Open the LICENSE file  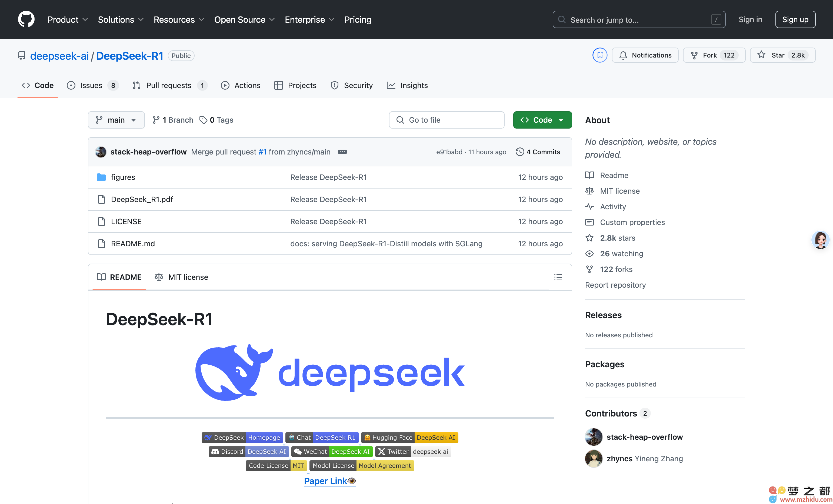pos(126,221)
